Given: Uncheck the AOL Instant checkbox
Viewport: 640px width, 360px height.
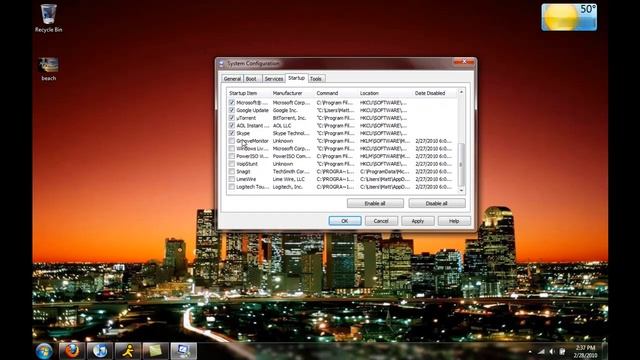Looking at the screenshot, I should pyautogui.click(x=231, y=126).
